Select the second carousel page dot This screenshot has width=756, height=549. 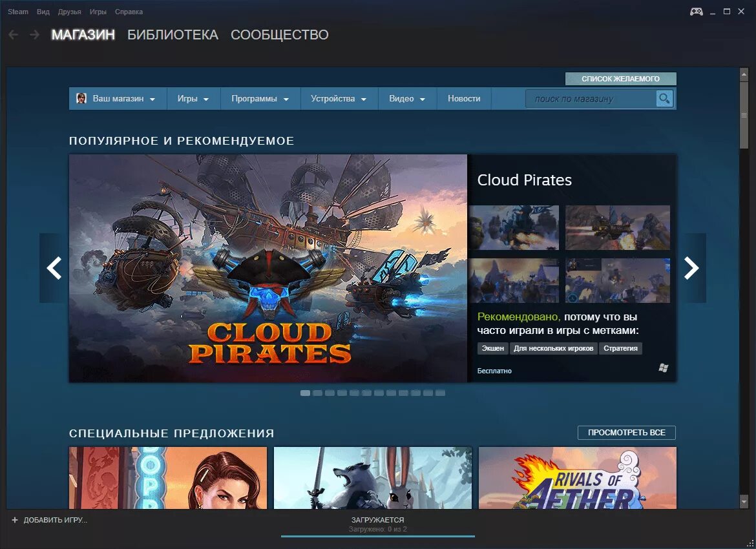[317, 393]
